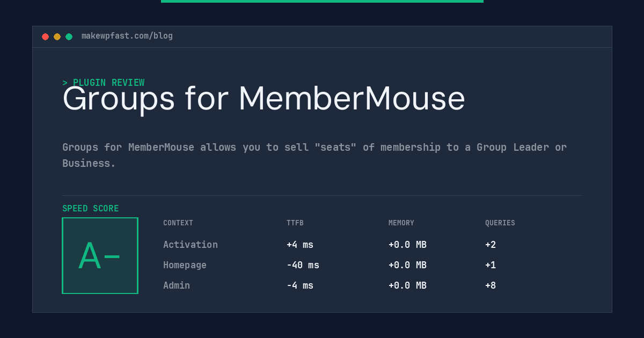This screenshot has height=338, width=644.
Task: Select the Activation row label
Action: pyautogui.click(x=191, y=245)
